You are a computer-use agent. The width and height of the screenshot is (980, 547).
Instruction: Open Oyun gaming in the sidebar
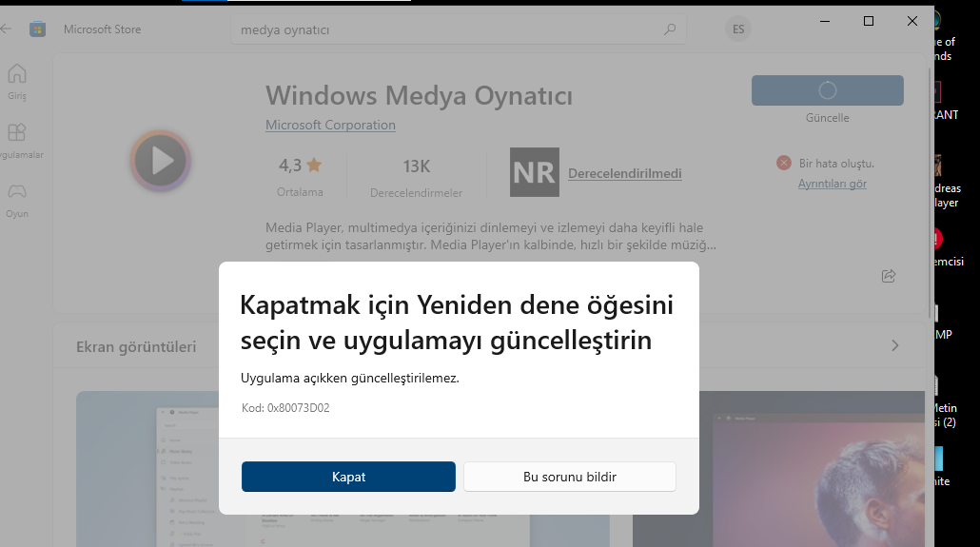pyautogui.click(x=17, y=200)
